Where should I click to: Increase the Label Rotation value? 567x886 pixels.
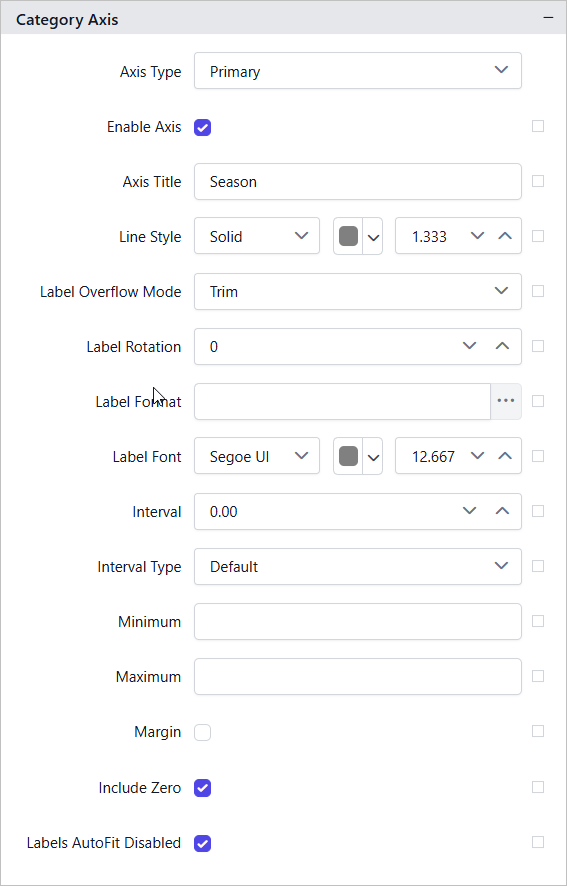coord(502,346)
